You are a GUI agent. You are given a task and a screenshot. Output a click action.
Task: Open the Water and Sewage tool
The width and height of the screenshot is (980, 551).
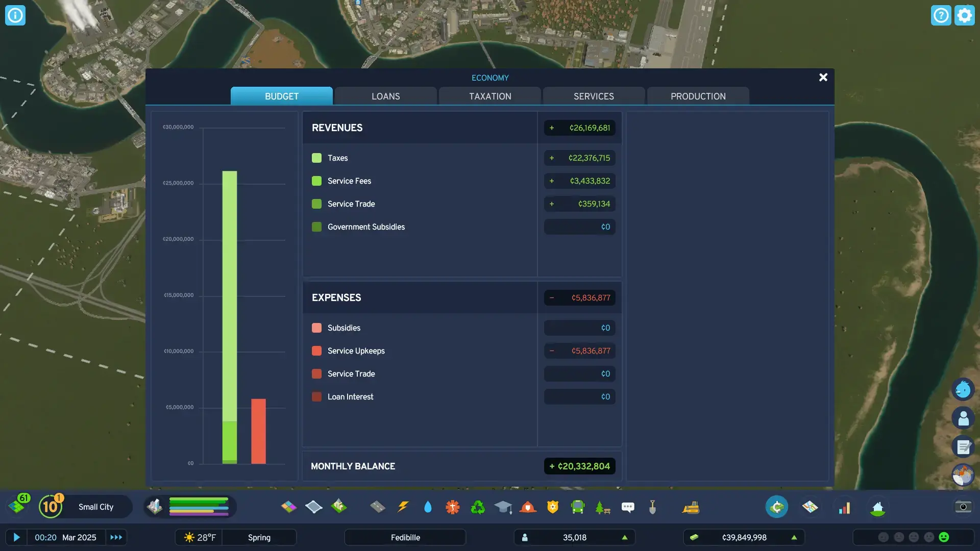[428, 507]
